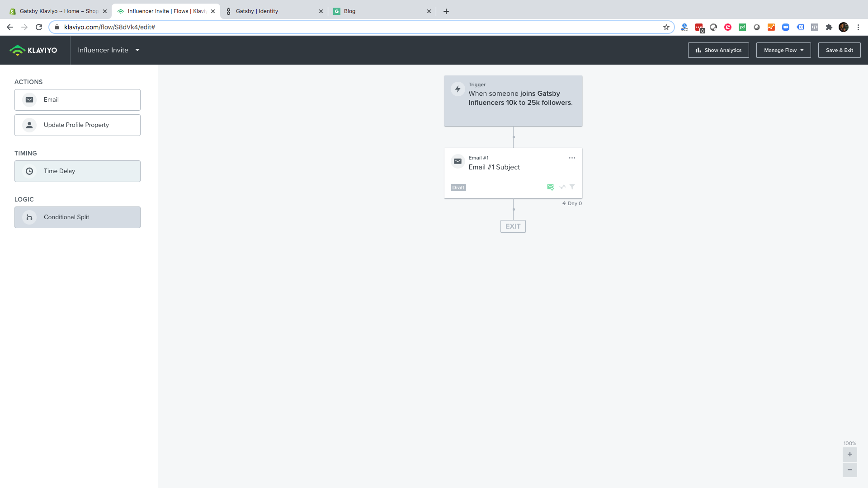
Task: Zoom in the canvas with plus button
Action: [849, 455]
